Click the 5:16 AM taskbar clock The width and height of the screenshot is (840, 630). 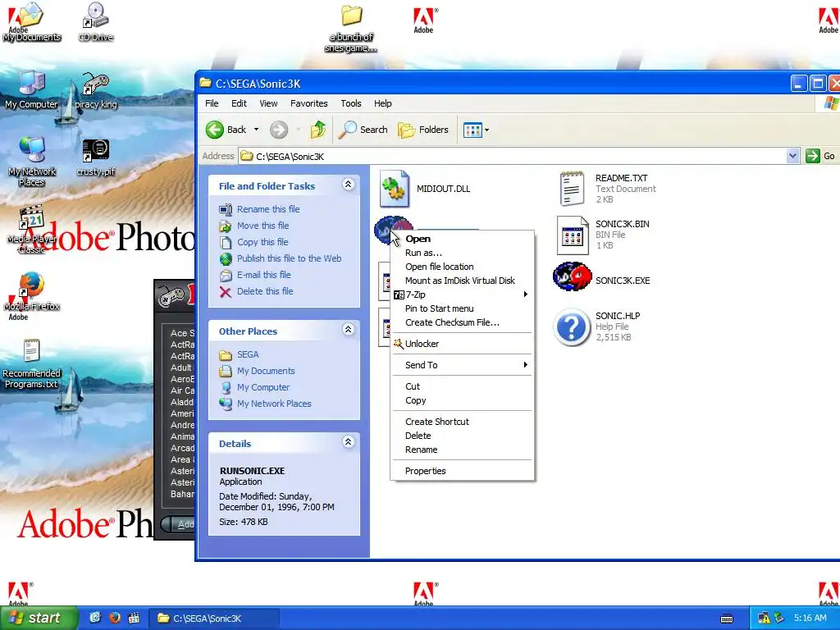click(810, 619)
